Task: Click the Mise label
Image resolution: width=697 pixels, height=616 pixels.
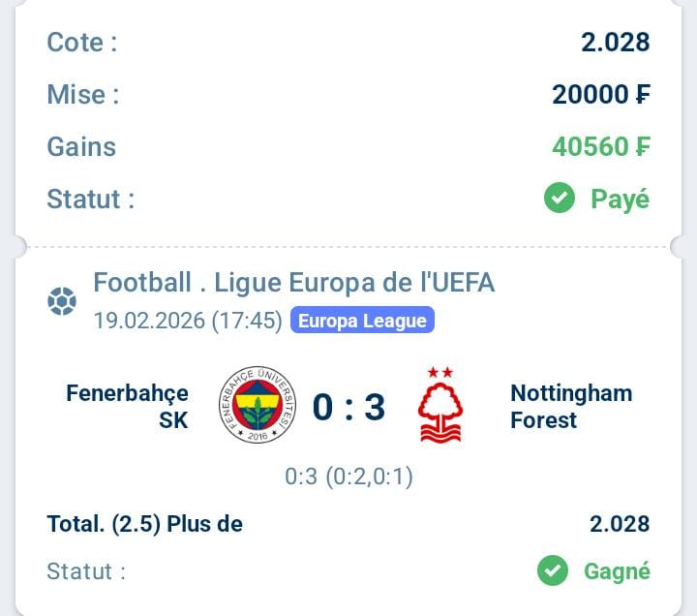Action: click(x=82, y=94)
